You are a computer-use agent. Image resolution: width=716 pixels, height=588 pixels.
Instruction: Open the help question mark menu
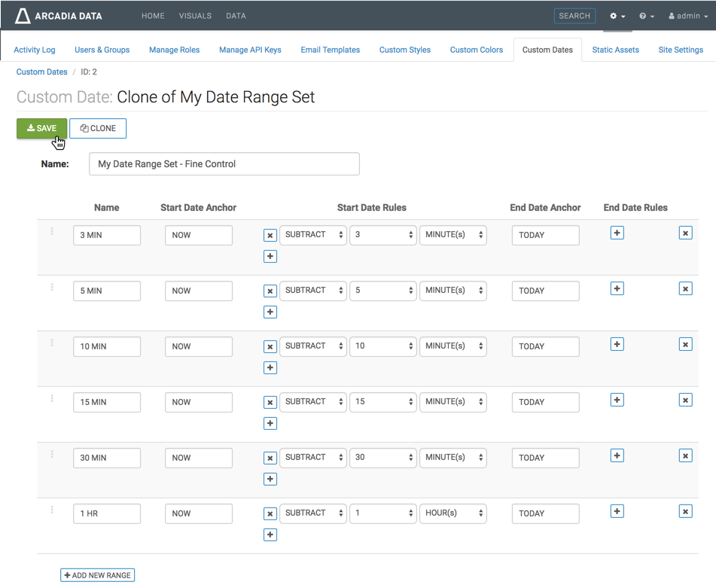646,16
